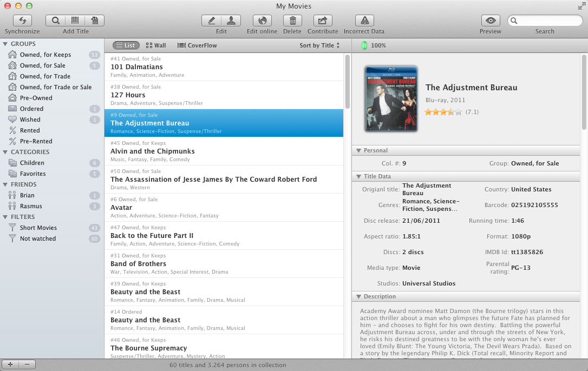Select the Edit pencil icon

211,20
